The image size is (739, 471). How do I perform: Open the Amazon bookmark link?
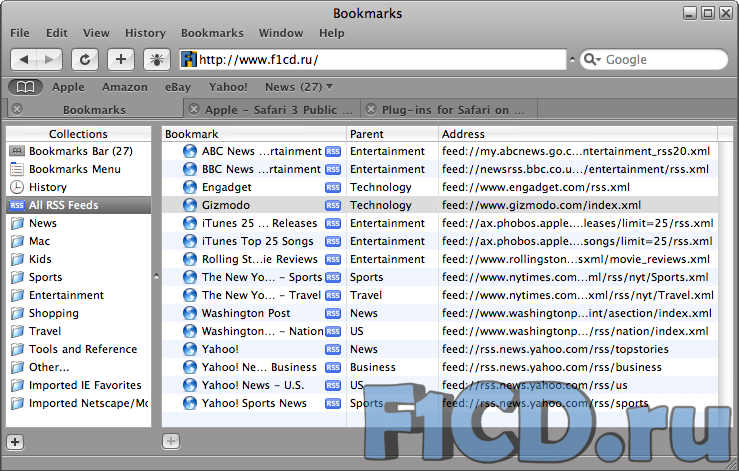[x=124, y=87]
